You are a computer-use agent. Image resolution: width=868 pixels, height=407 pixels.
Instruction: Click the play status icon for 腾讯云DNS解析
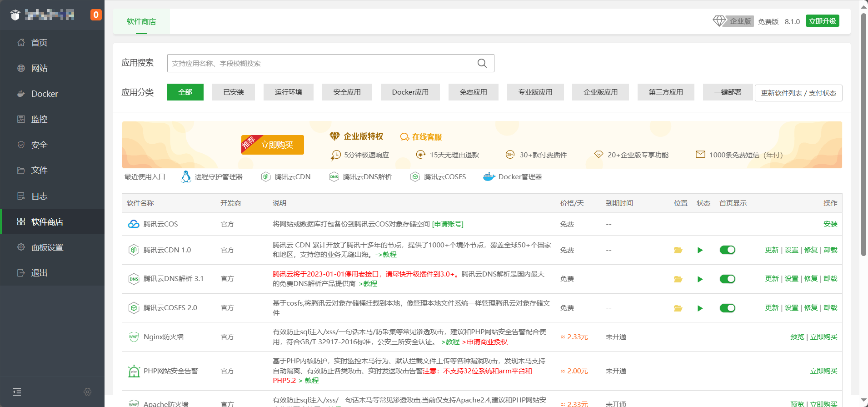pos(700,279)
